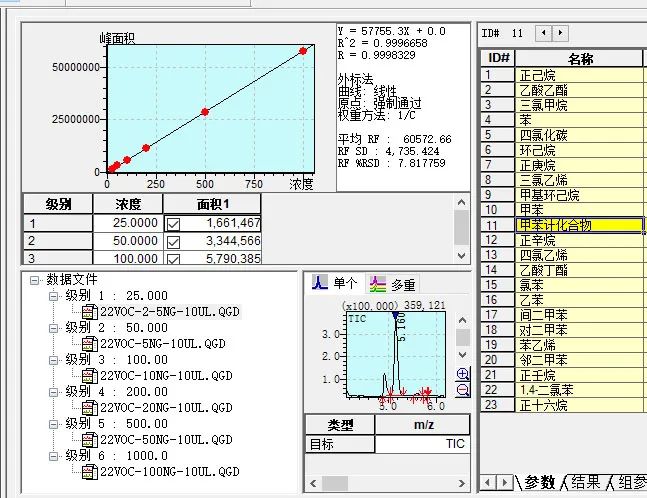Select the 22VOC-10NG-10UL.QGD file icon
Screen dimensions: 647x498
[88, 375]
